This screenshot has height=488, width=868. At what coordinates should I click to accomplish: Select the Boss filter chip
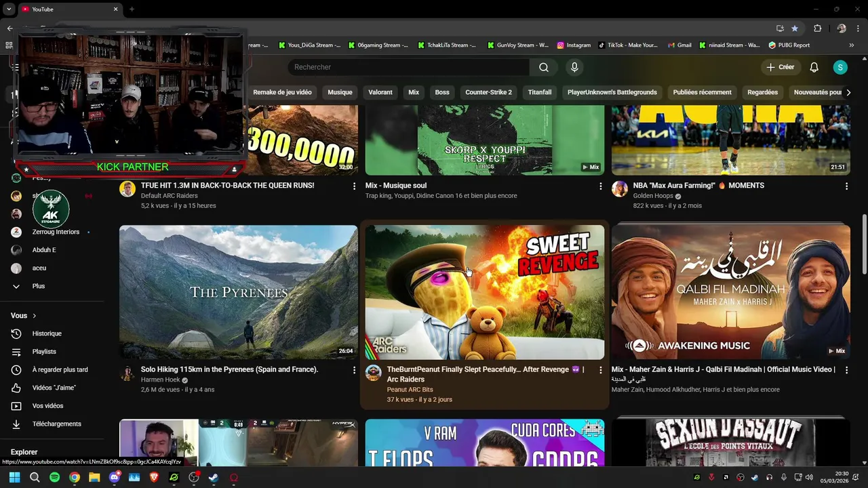point(442,92)
